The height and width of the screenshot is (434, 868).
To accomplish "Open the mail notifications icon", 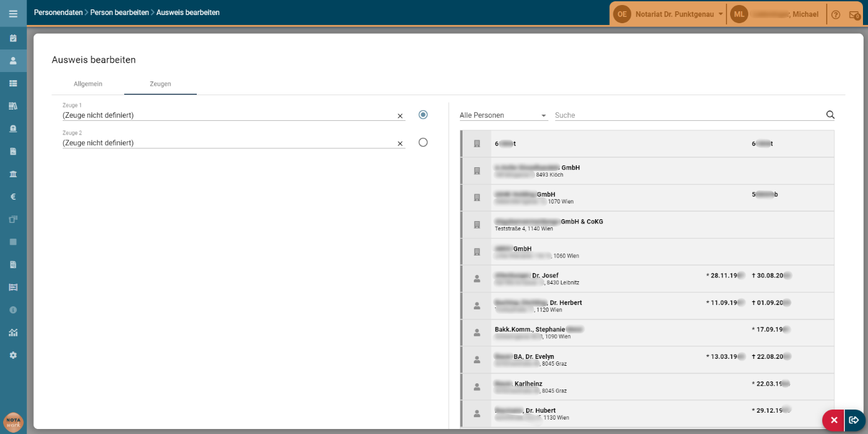I will coord(854,15).
